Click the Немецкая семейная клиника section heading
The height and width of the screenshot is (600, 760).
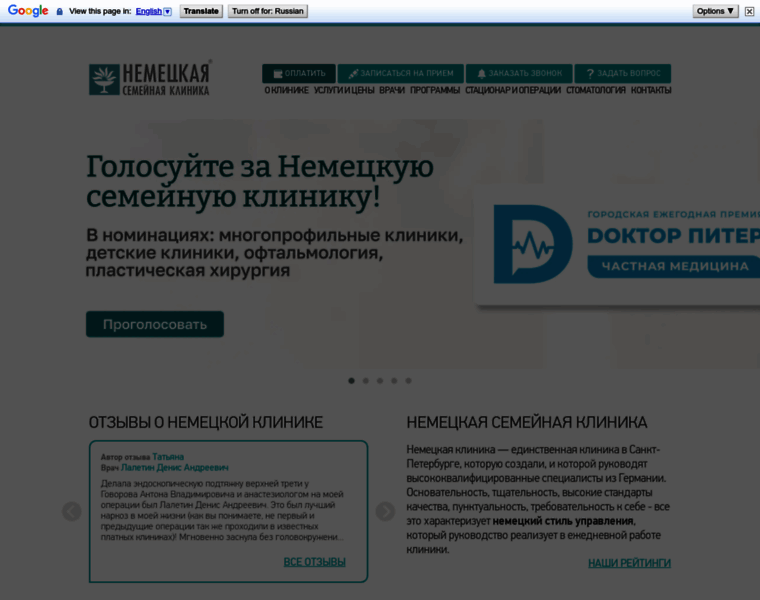[527, 422]
